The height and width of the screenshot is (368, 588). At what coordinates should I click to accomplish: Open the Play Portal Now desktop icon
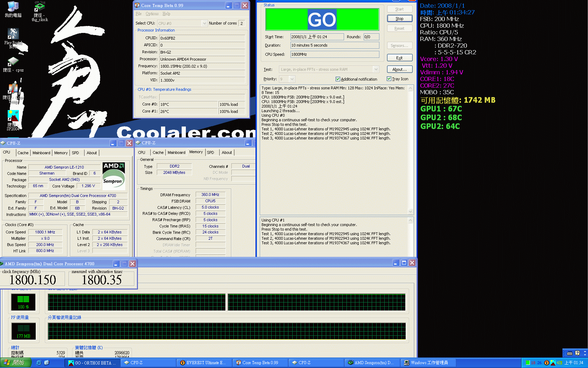(x=13, y=38)
